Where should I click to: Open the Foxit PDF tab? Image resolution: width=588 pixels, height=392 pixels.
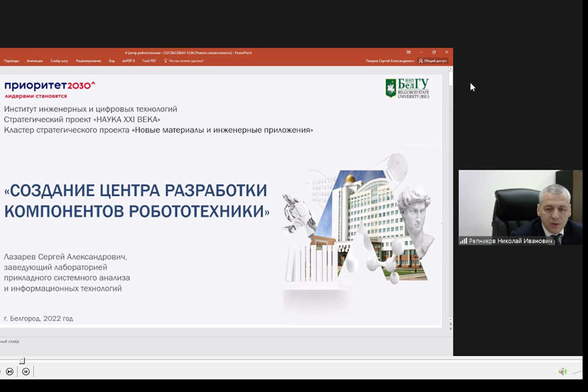point(149,61)
